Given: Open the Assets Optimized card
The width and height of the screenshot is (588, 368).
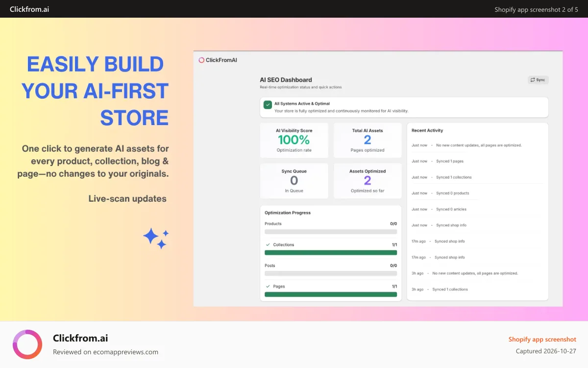Looking at the screenshot, I should point(367,181).
